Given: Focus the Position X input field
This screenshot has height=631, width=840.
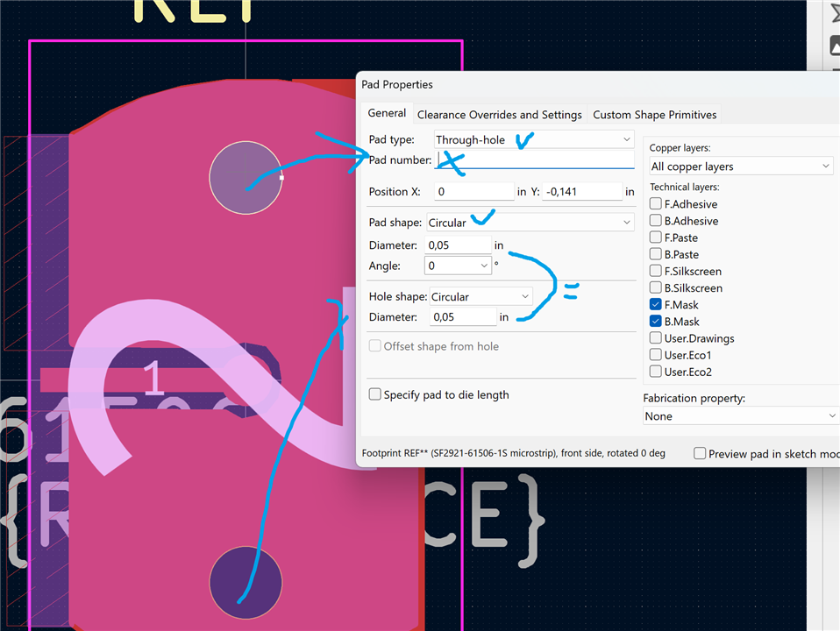Looking at the screenshot, I should [473, 191].
